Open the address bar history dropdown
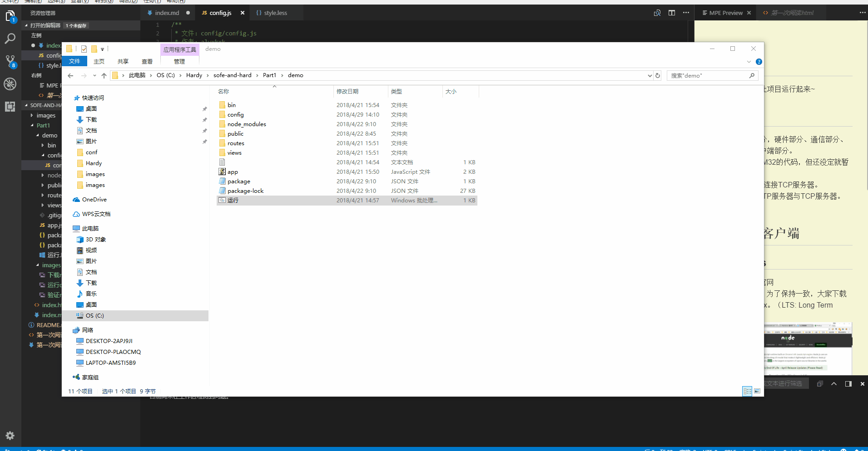 (650, 75)
